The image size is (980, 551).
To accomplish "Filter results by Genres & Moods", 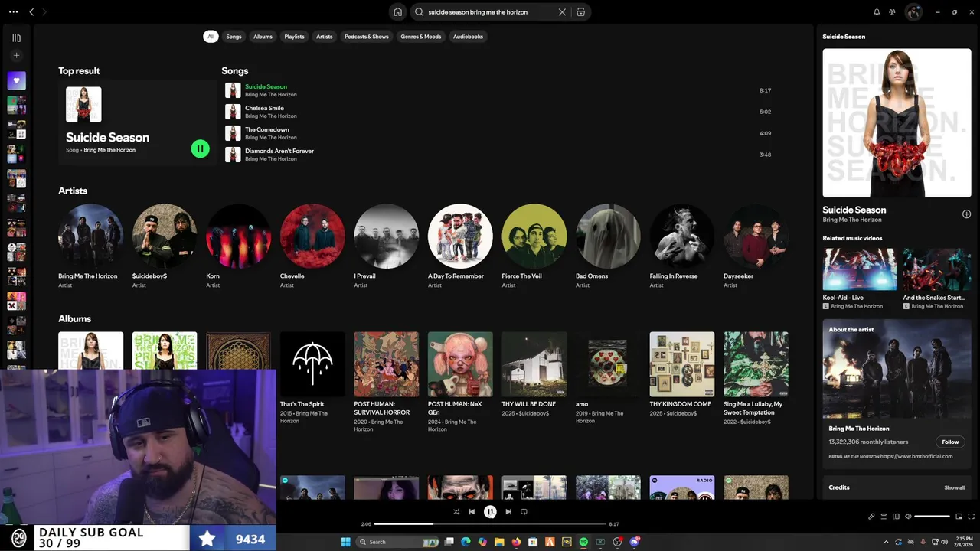I will click(x=421, y=37).
